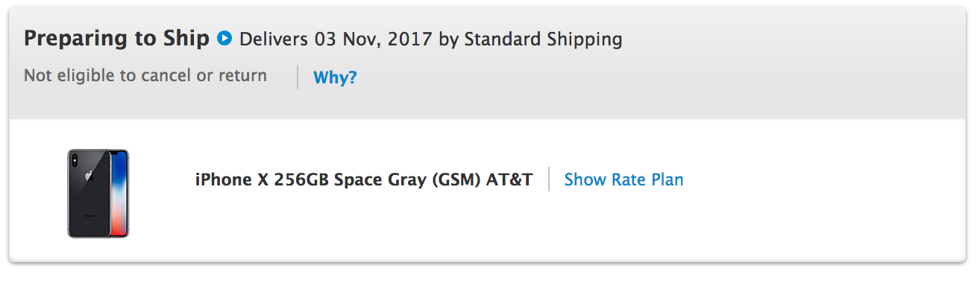Click the 256GB storage text in the product name
This screenshot has width=980, height=283.
[302, 180]
